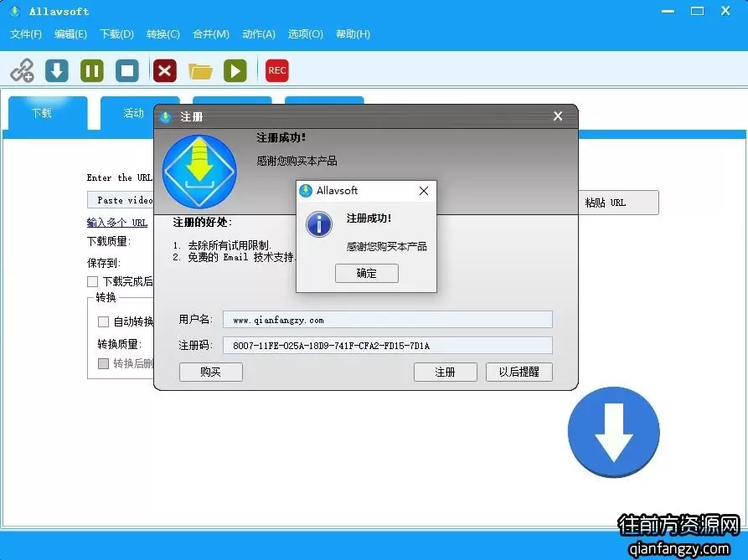Close the Allavsoft main window
Screen dimensions: 748x560
725,11
